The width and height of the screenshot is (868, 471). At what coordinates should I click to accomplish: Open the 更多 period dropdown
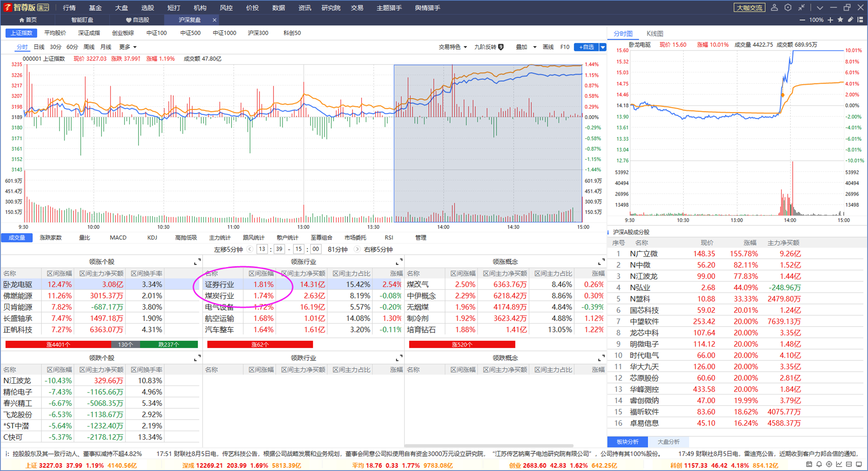[128, 47]
